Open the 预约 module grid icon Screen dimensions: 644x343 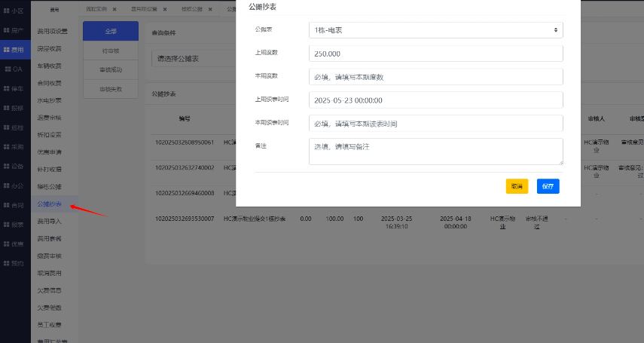pos(7,263)
